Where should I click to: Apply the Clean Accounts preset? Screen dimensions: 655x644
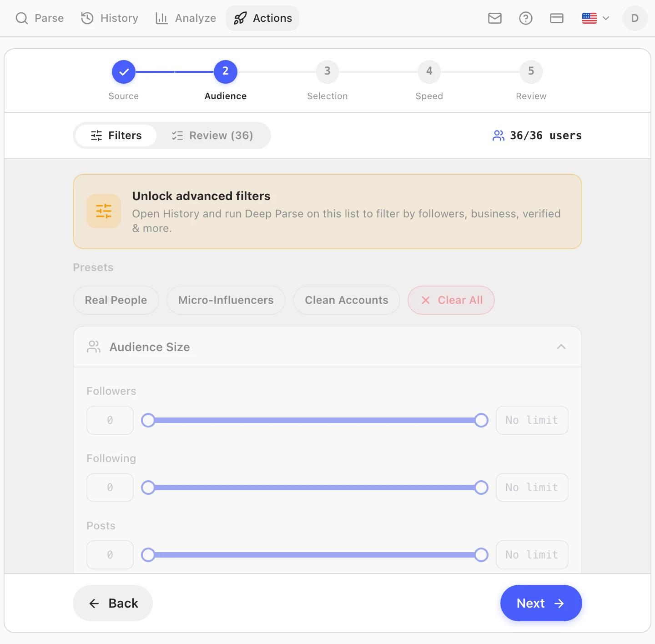point(347,300)
